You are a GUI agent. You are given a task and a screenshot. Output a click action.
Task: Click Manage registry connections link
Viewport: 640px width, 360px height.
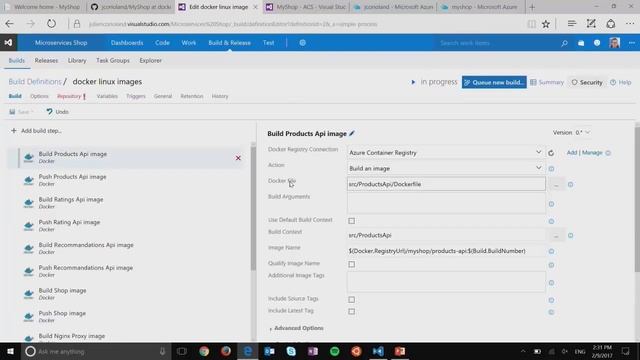click(592, 152)
